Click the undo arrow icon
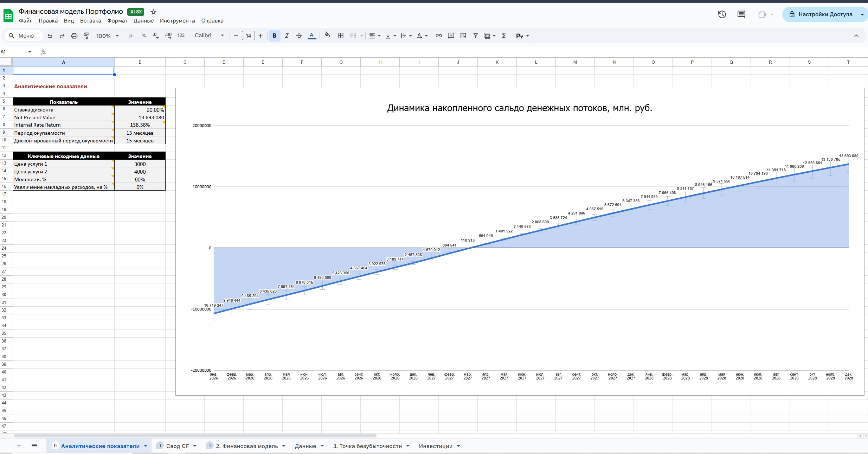 (x=50, y=36)
